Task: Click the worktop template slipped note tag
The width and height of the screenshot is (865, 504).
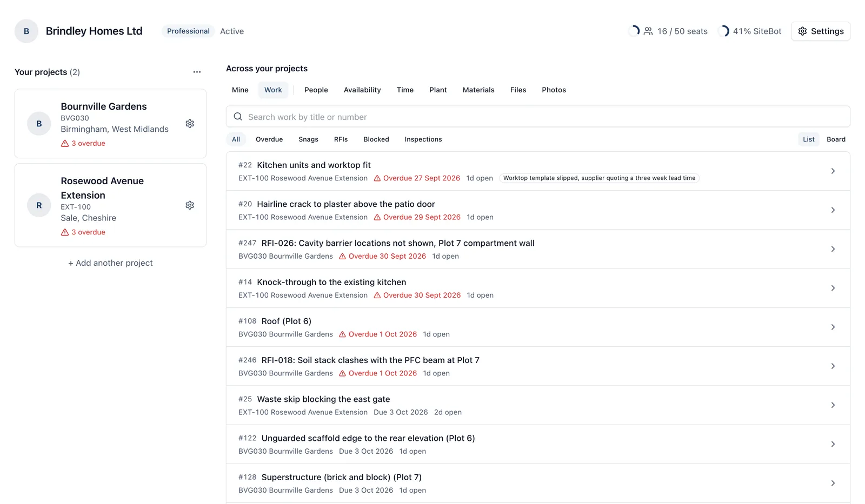Action: pyautogui.click(x=599, y=178)
